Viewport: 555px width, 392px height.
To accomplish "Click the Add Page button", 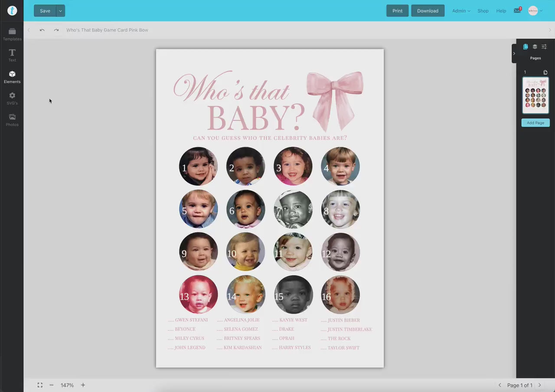I will 535,123.
